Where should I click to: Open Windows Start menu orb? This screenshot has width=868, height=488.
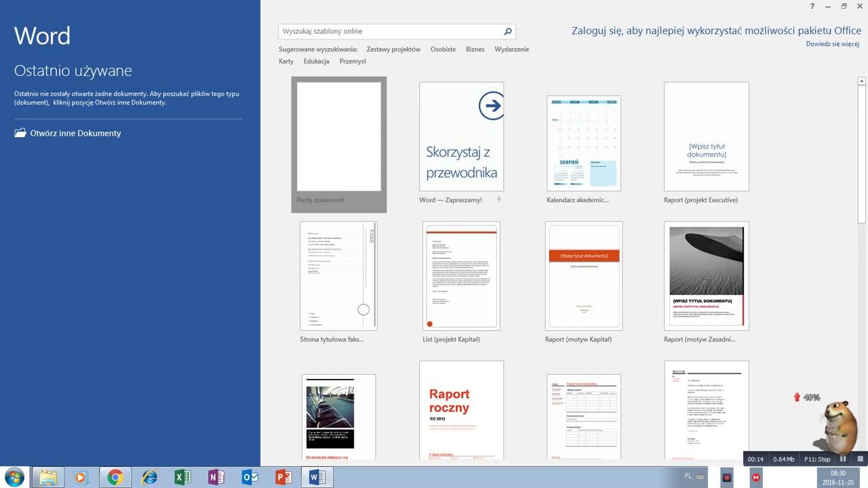pyautogui.click(x=14, y=477)
